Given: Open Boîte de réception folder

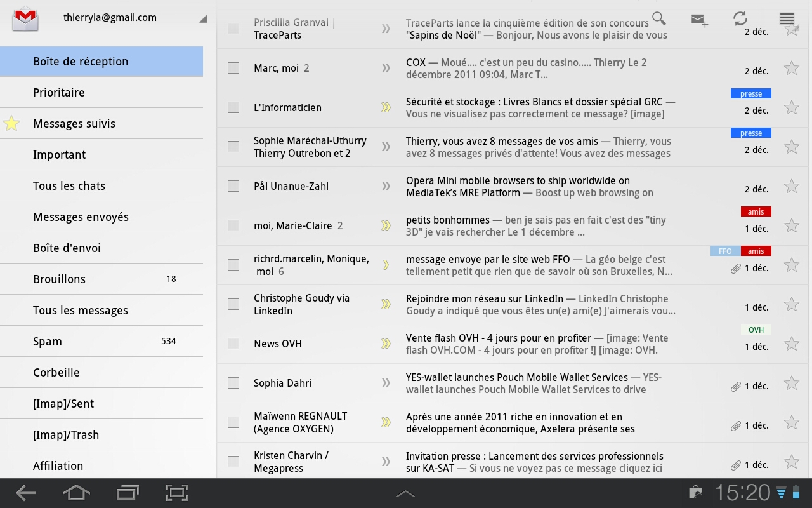Looking at the screenshot, I should (101, 62).
